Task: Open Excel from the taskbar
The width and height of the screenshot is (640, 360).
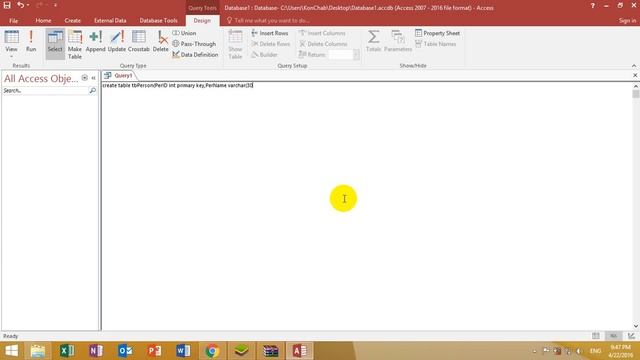Action: (x=67, y=351)
